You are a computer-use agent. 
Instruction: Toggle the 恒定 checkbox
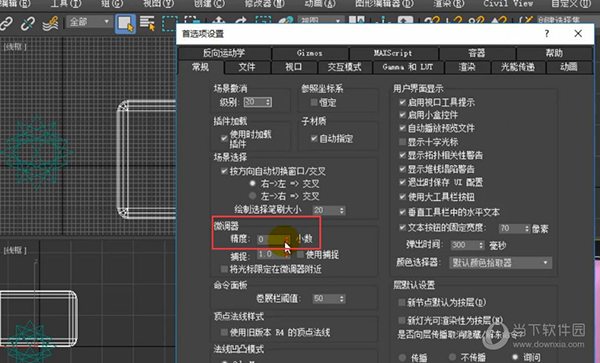[314, 102]
